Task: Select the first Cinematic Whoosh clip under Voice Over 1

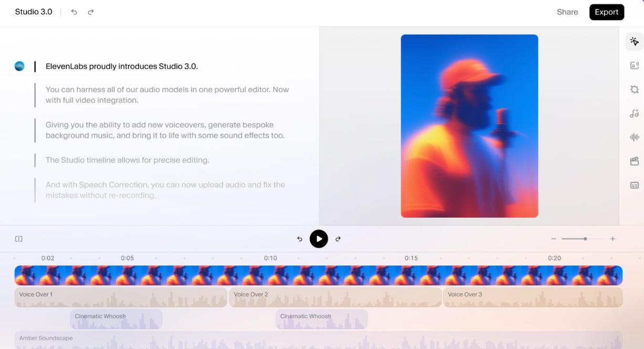Action: click(x=116, y=319)
